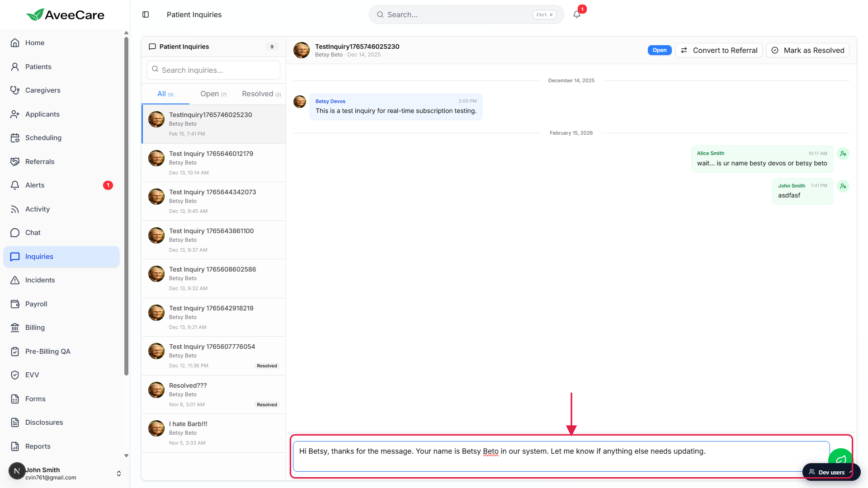Image resolution: width=868 pixels, height=488 pixels.
Task: Click the sidebar vertical scrollbar
Action: (x=126, y=206)
